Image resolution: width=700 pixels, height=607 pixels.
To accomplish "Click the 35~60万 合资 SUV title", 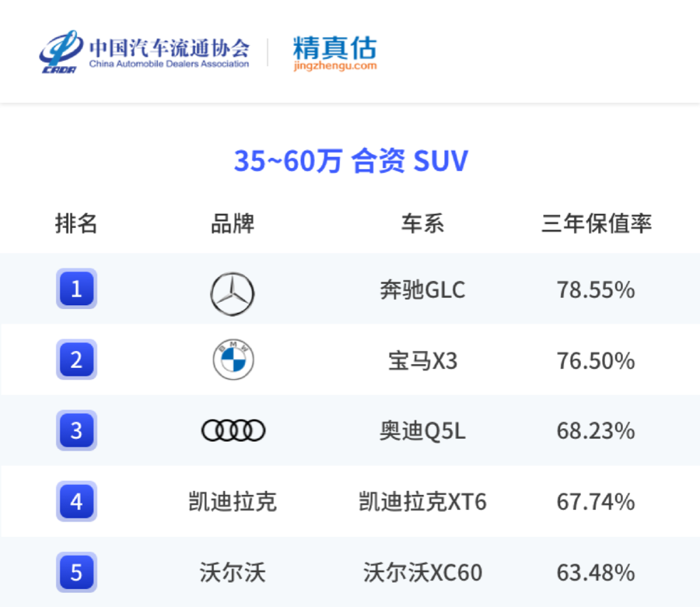I will pyautogui.click(x=351, y=161).
